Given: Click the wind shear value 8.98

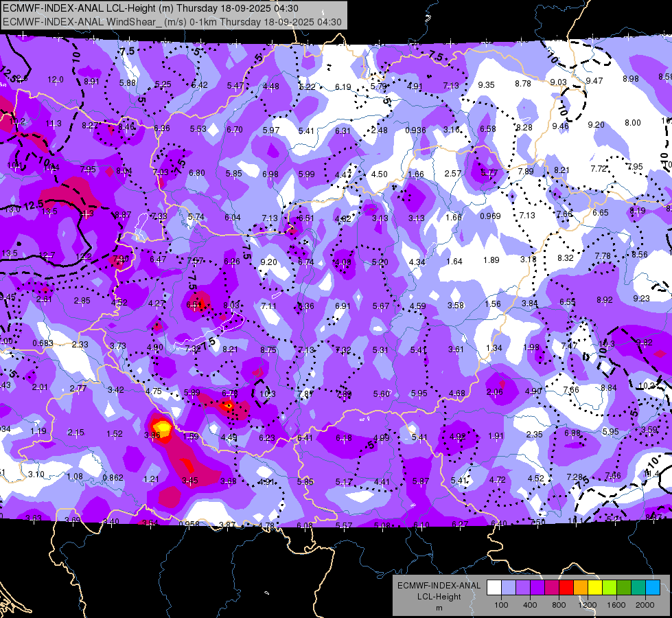Looking at the screenshot, I should click(630, 79).
